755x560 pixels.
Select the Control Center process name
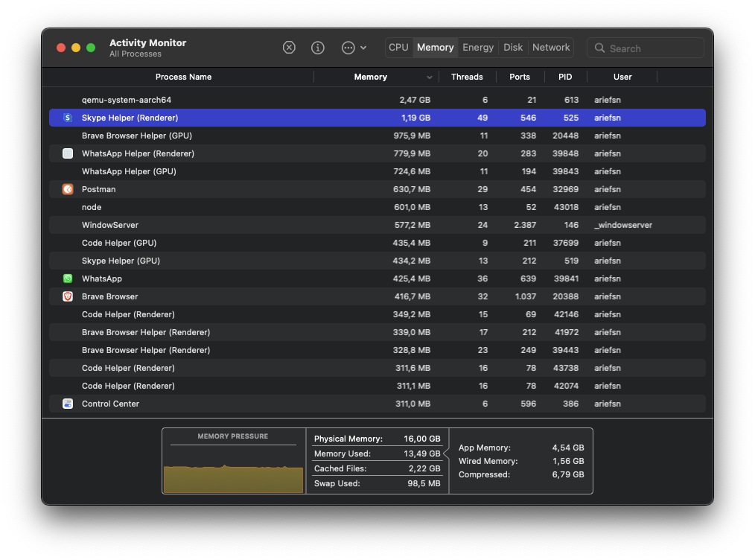(110, 404)
